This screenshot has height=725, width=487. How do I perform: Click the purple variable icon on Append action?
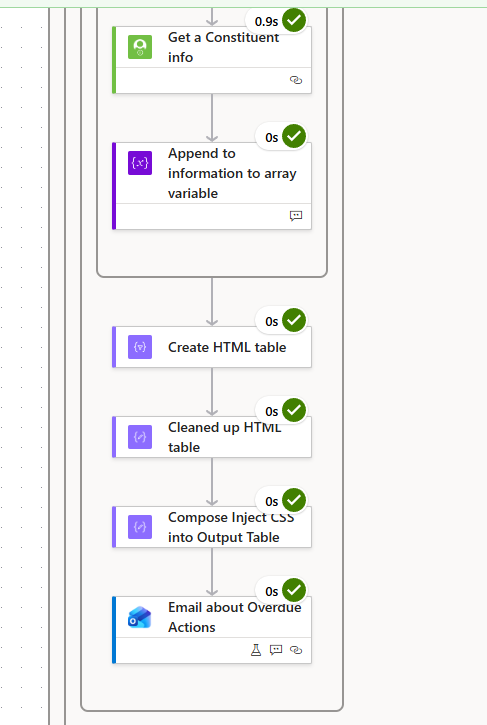click(x=140, y=163)
